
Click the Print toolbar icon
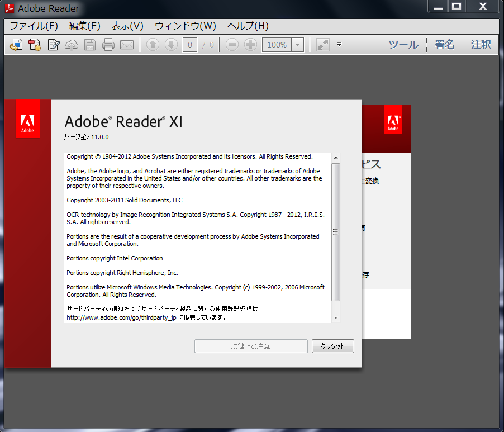tap(108, 45)
